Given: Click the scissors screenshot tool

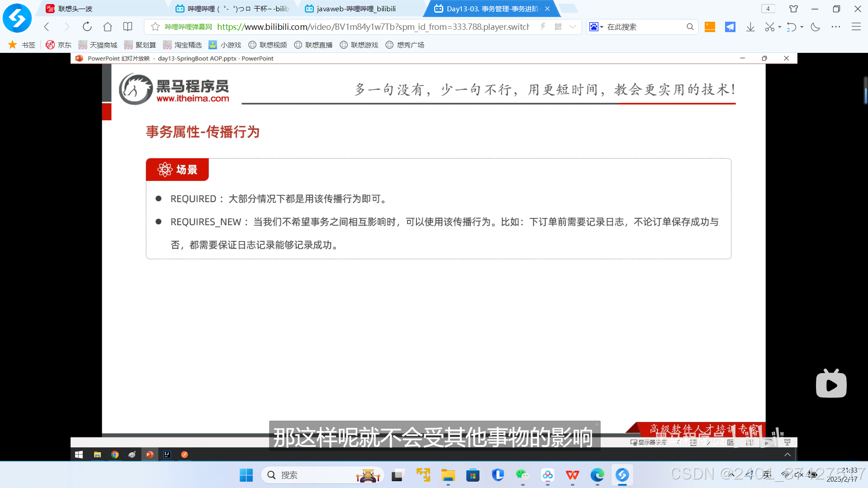Looking at the screenshot, I should click(x=769, y=27).
